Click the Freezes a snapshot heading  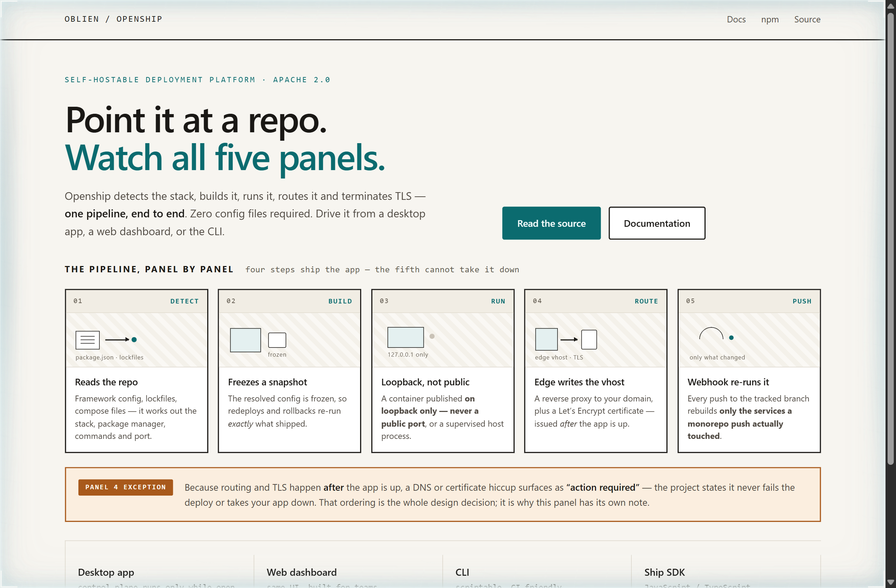click(267, 382)
